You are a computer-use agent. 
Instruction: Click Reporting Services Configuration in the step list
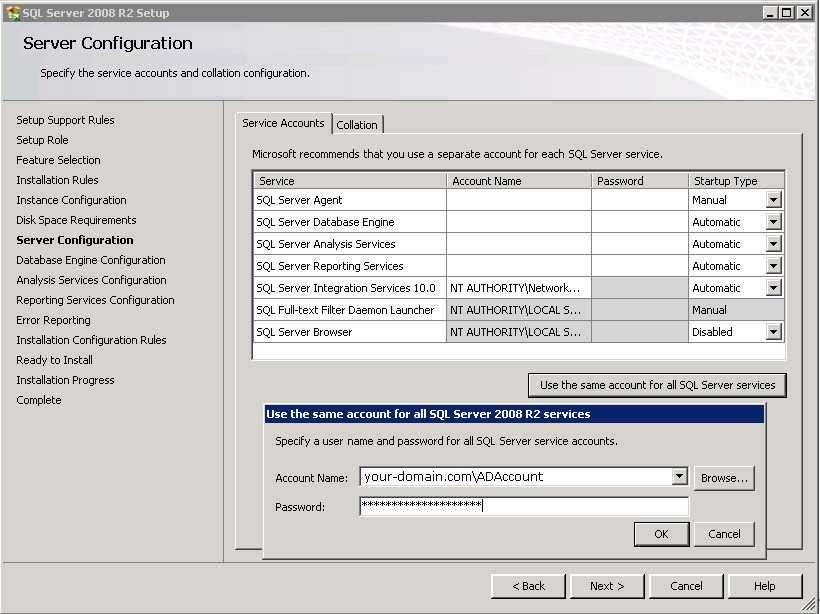[96, 300]
